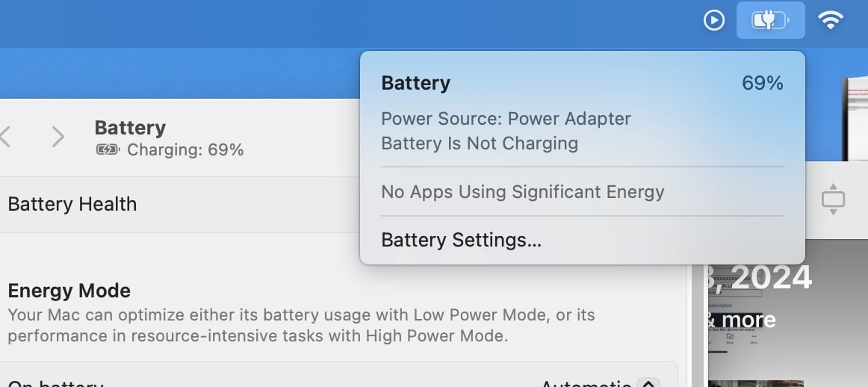This screenshot has width=868, height=387.
Task: Click the No Apps Using Significant Energy entry
Action: tap(522, 192)
